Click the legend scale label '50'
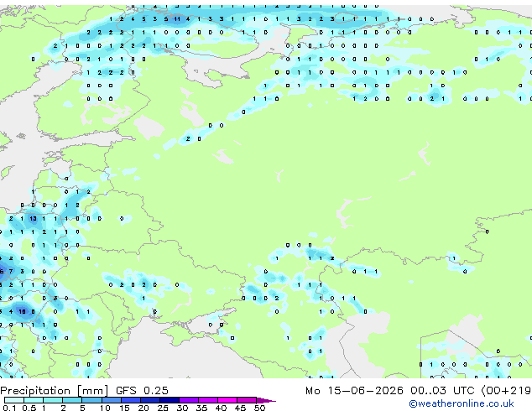The height and width of the screenshot is (411, 532). point(260,408)
